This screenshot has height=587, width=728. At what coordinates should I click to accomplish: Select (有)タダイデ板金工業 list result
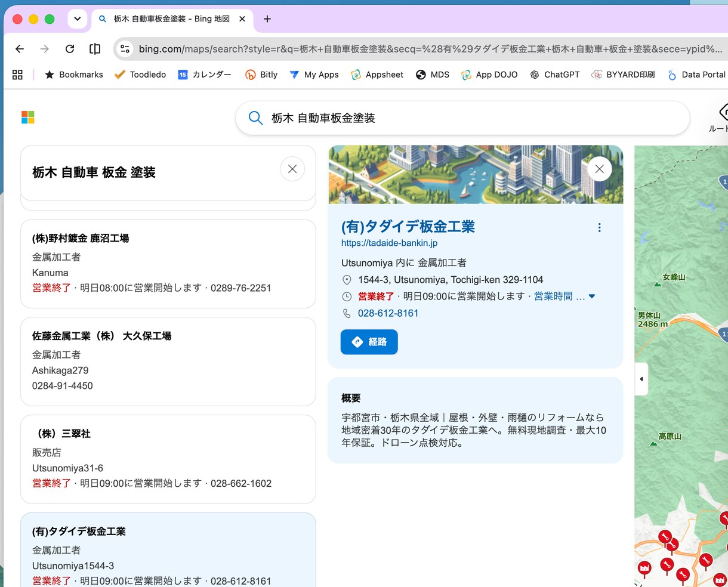[168, 550]
